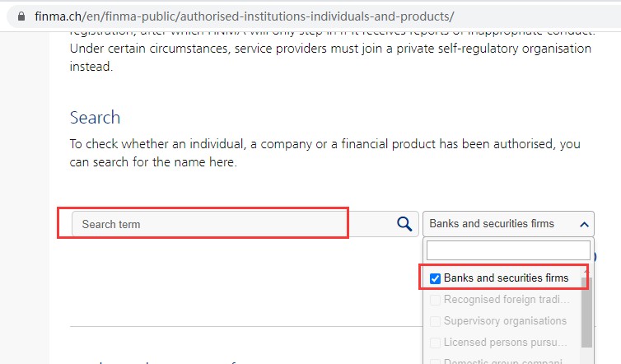621x364 pixels.
Task: Click the cut-off 'registration, after which' text line
Action: coord(329,32)
